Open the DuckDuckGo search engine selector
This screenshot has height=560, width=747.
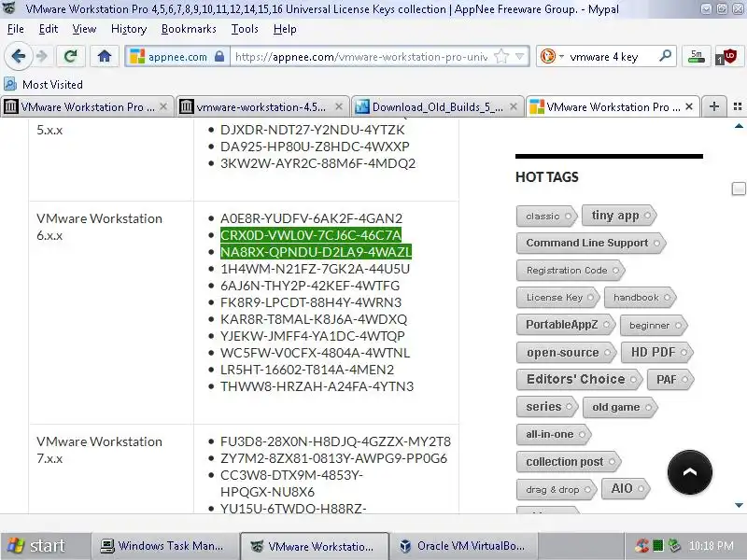pyautogui.click(x=552, y=57)
